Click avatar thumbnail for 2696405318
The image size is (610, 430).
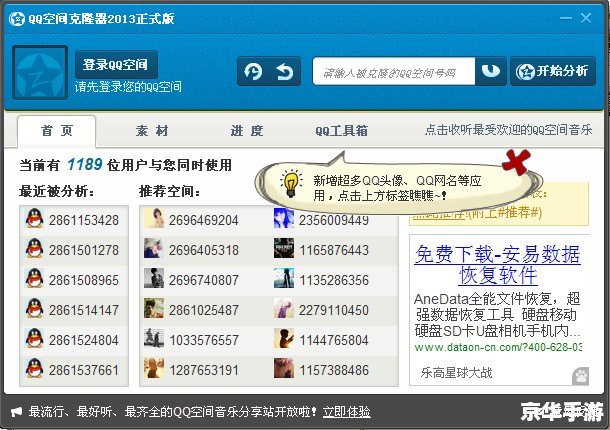tap(154, 248)
